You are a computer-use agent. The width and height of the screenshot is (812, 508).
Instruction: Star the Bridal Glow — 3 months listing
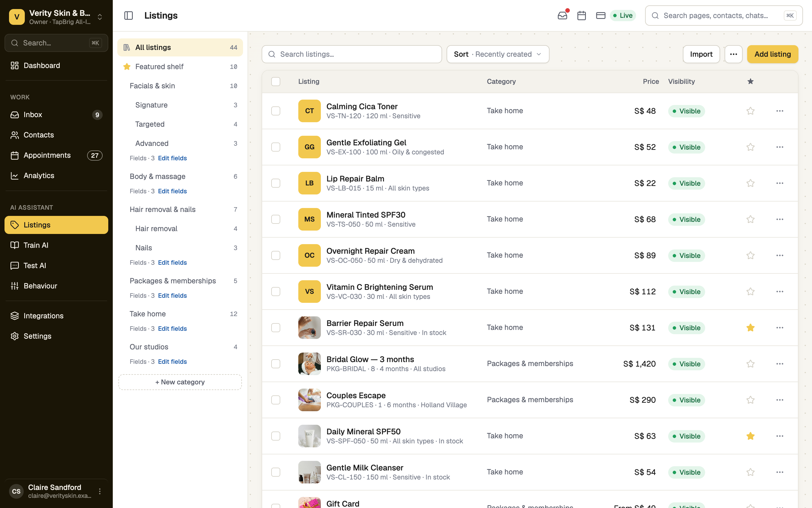coord(751,364)
